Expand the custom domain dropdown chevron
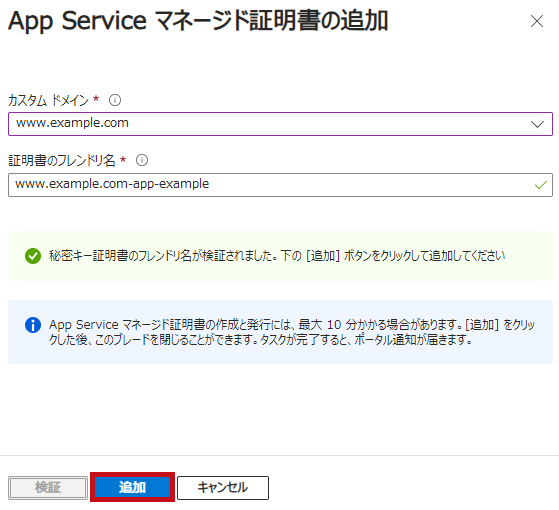The height and width of the screenshot is (510, 559). coord(537,124)
